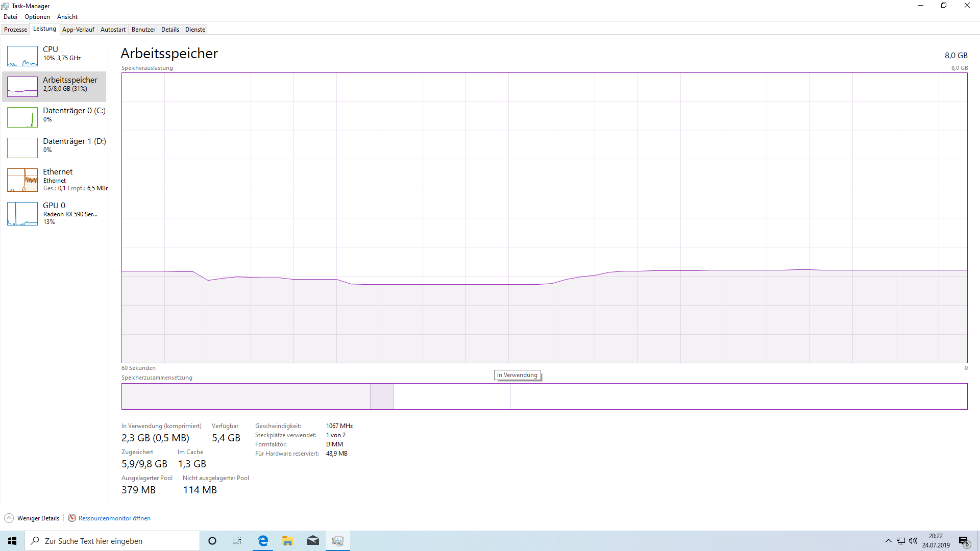The width and height of the screenshot is (980, 551).
Task: Select the Ethernet sidebar entry
Action: click(x=54, y=180)
